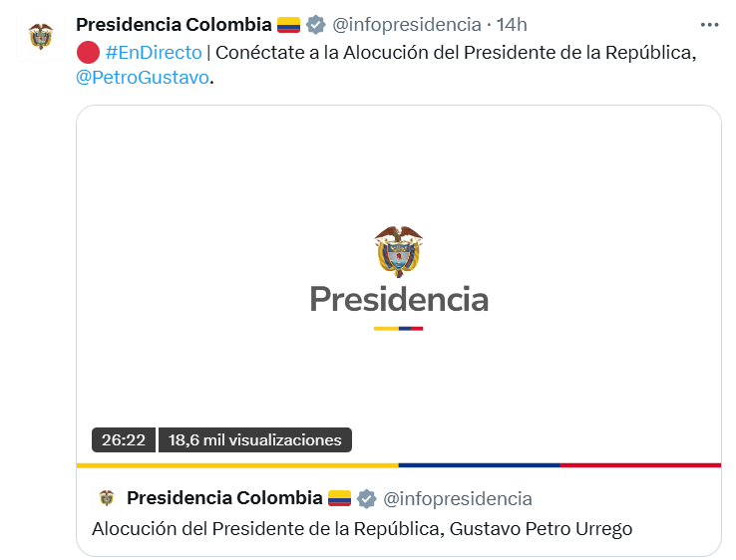Image resolution: width=736 pixels, height=560 pixels.
Task: Click the 26:22 video duration badge
Action: click(x=124, y=439)
